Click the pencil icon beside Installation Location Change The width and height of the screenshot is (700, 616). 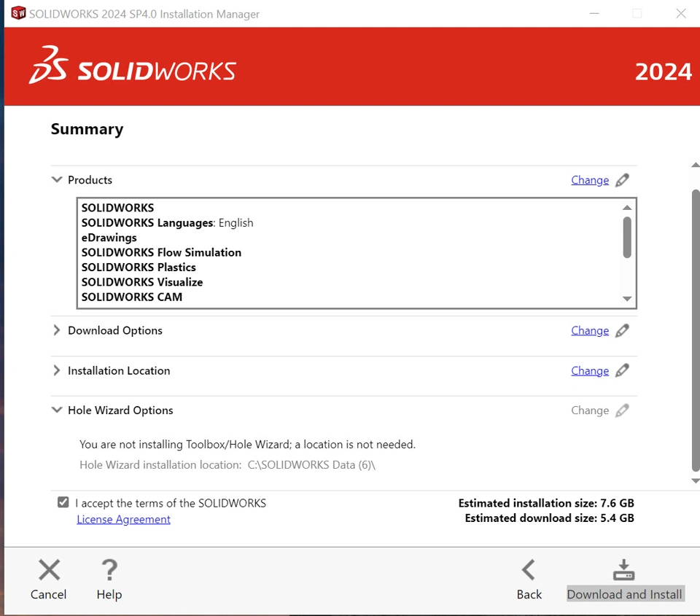click(622, 370)
